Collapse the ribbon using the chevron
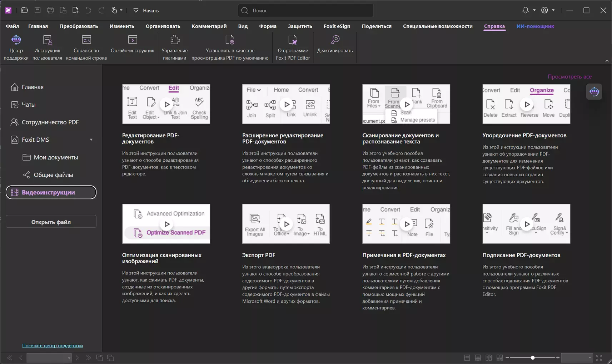Image resolution: width=612 pixels, height=364 pixels. click(x=607, y=61)
